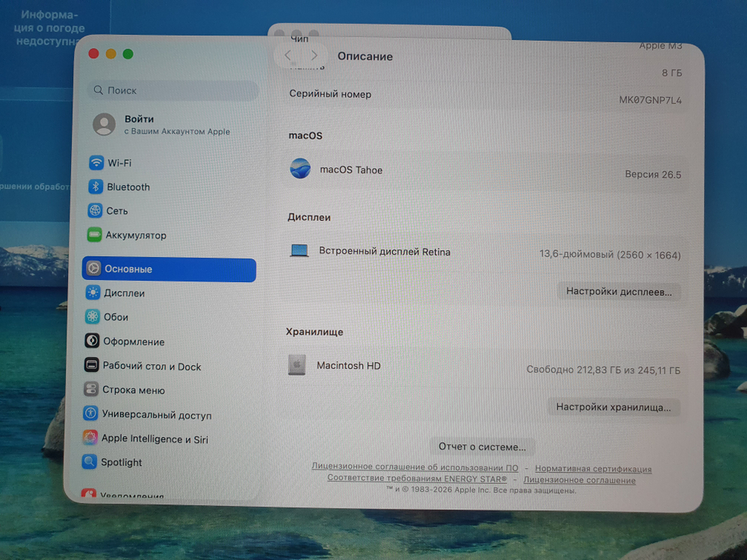Click Войти to sign in

point(139,119)
